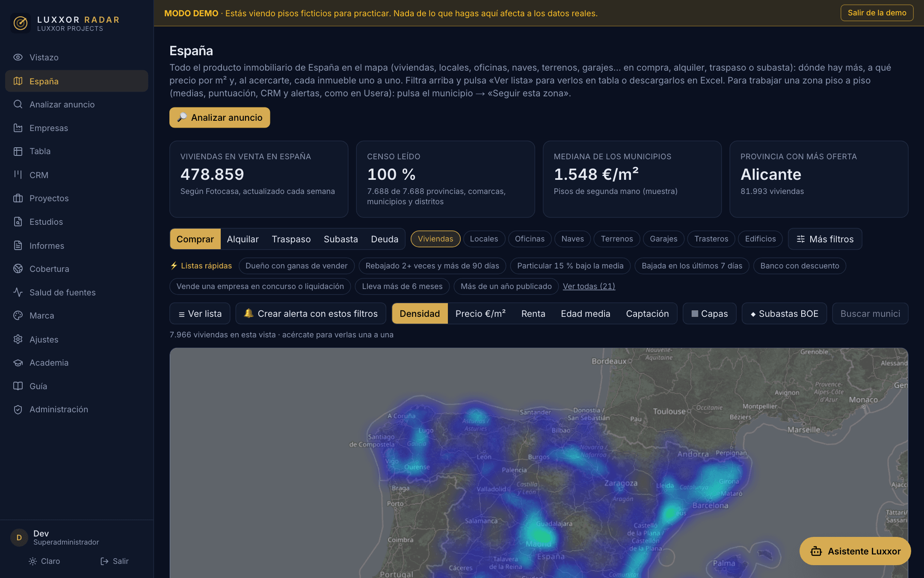Click the magnifier icon beside Analizar anuncio
Screen dimensions: 924x578
[18, 104]
